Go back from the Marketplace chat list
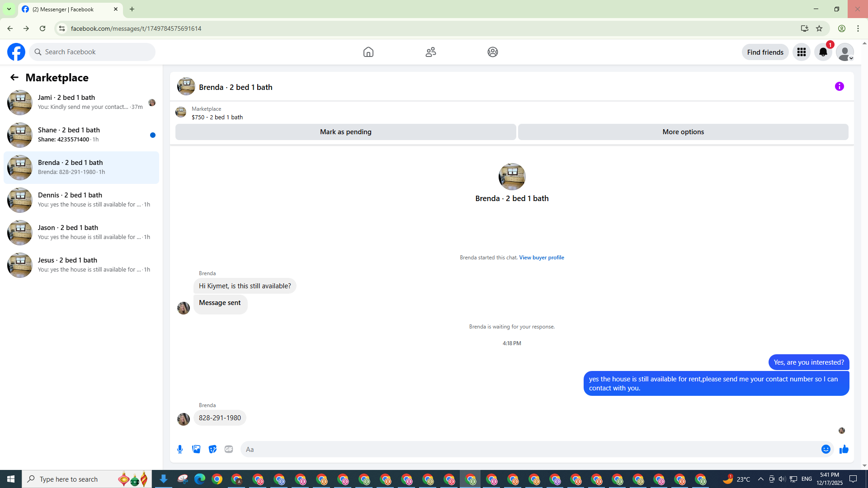 pyautogui.click(x=14, y=78)
